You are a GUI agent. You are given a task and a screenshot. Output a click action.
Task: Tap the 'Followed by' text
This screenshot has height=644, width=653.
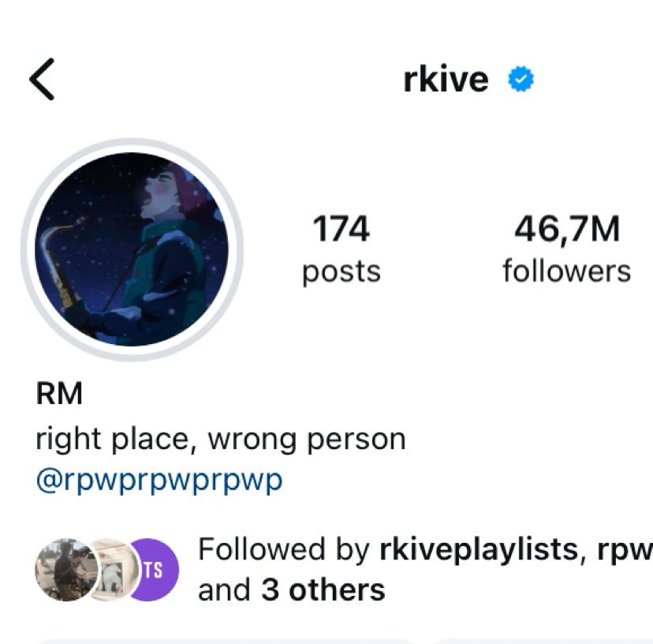[284, 549]
